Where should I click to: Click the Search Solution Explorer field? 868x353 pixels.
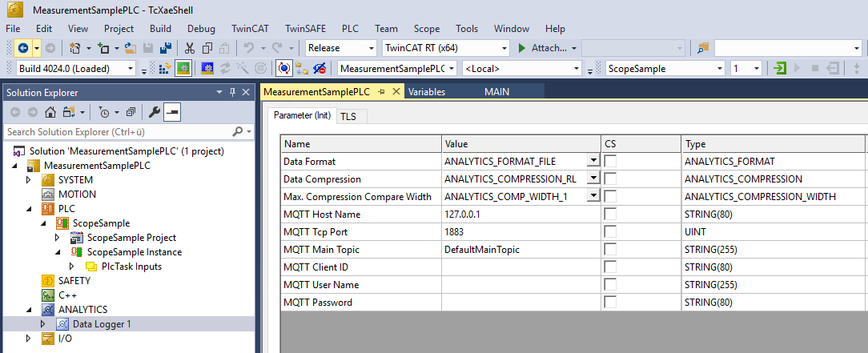pyautogui.click(x=118, y=132)
